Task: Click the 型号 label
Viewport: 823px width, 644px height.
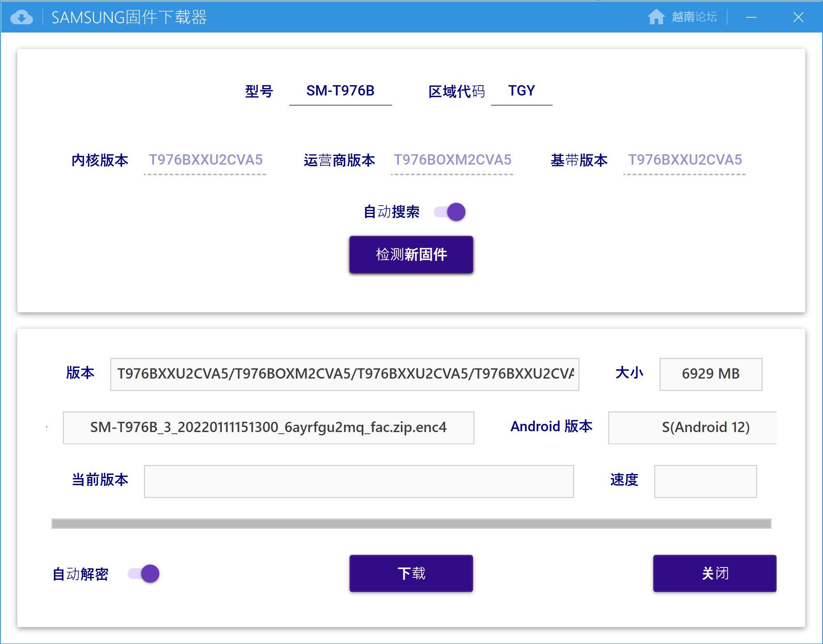Action: [x=259, y=91]
